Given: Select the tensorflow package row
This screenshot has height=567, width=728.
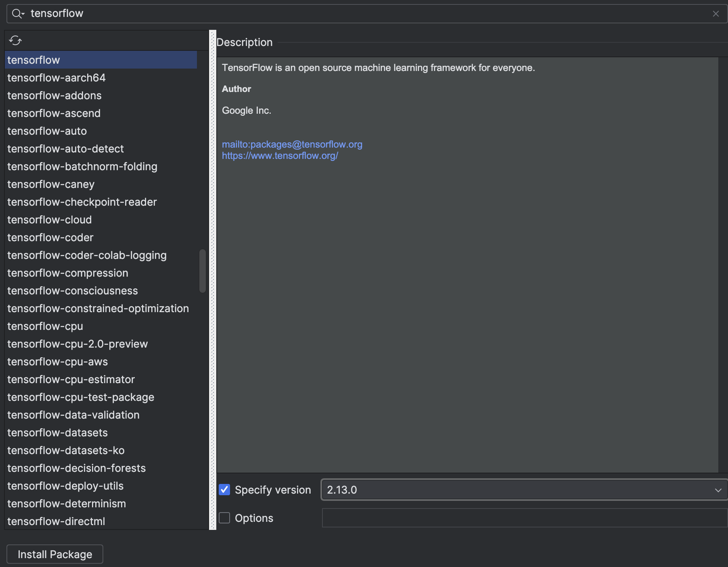Looking at the screenshot, I should tap(101, 60).
